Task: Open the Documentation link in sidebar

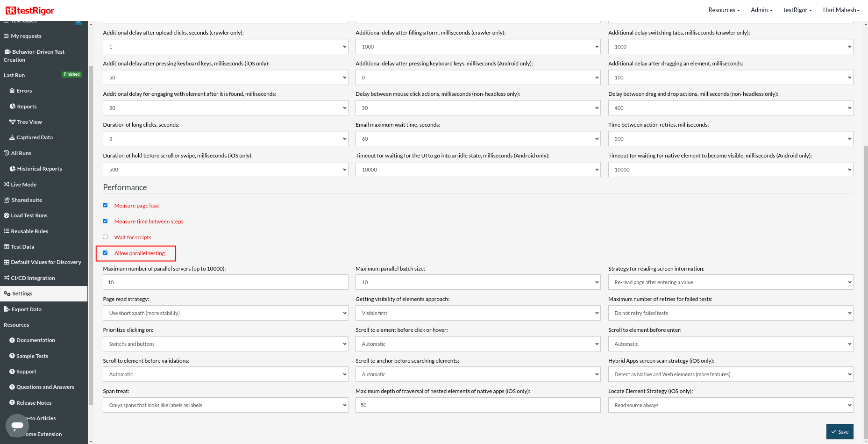Action: (36, 340)
